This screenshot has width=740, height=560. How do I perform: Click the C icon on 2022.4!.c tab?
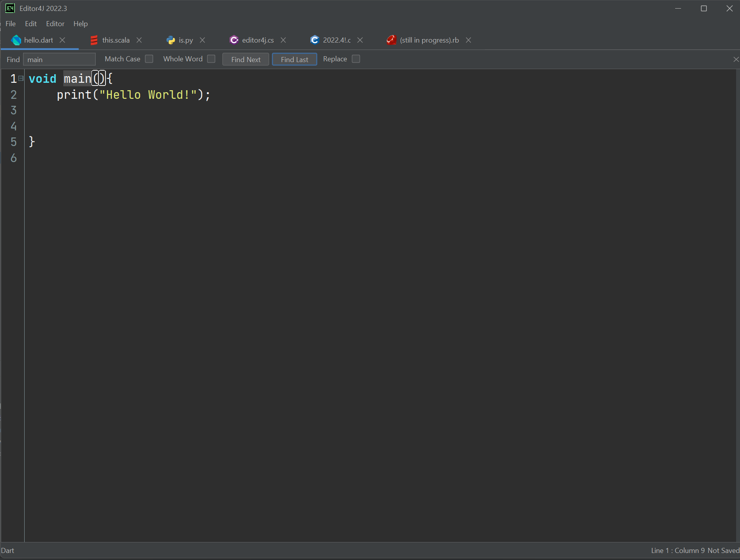pyautogui.click(x=315, y=40)
